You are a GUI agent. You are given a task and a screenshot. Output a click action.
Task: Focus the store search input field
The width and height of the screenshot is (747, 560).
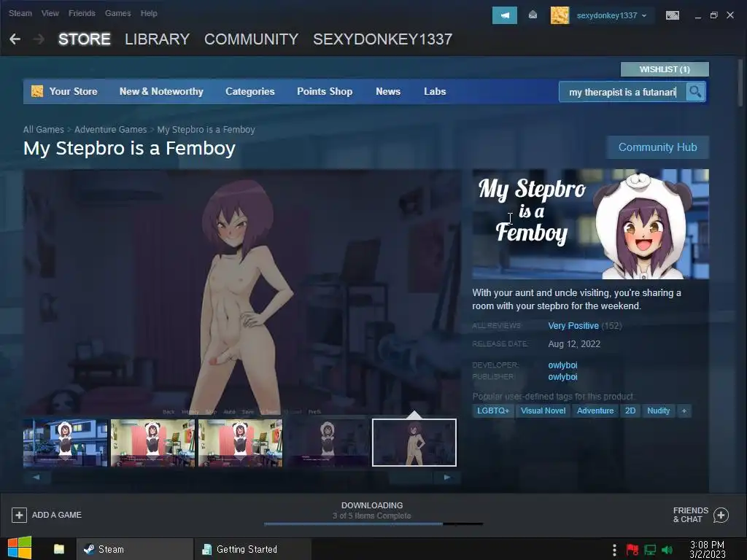(622, 91)
